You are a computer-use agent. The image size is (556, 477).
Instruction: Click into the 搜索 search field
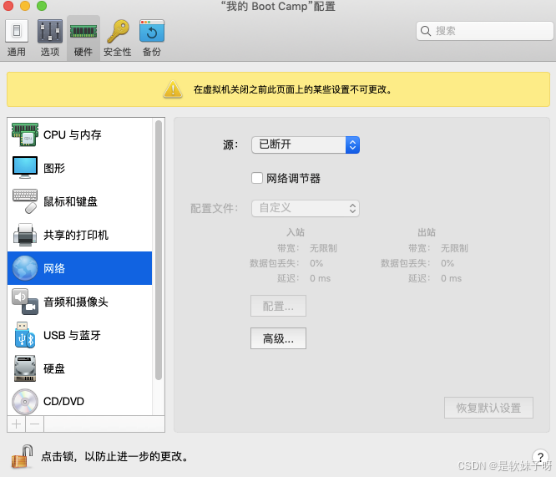[x=485, y=31]
